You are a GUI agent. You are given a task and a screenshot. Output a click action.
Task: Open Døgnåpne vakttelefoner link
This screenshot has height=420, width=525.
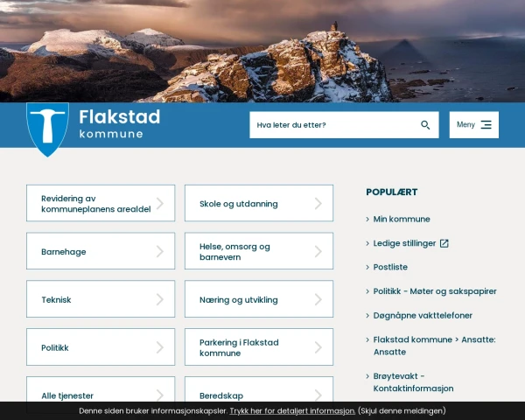423,316
